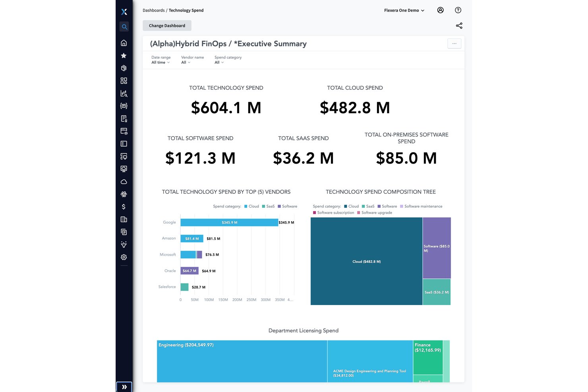Viewport: 588px width, 392px height.
Task: Click the funnel filter sidebar icon
Action: click(x=124, y=245)
